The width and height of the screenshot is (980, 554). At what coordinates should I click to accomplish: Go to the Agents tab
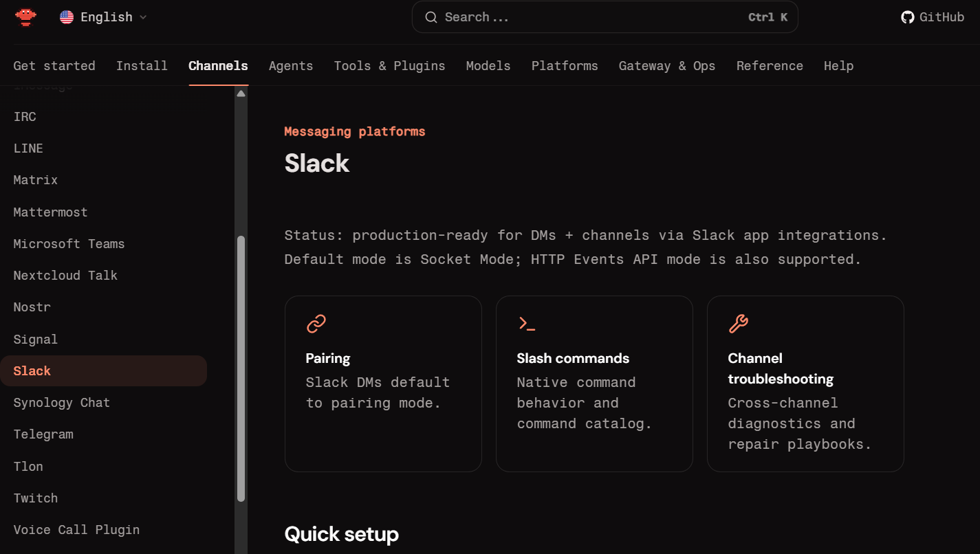pyautogui.click(x=291, y=66)
